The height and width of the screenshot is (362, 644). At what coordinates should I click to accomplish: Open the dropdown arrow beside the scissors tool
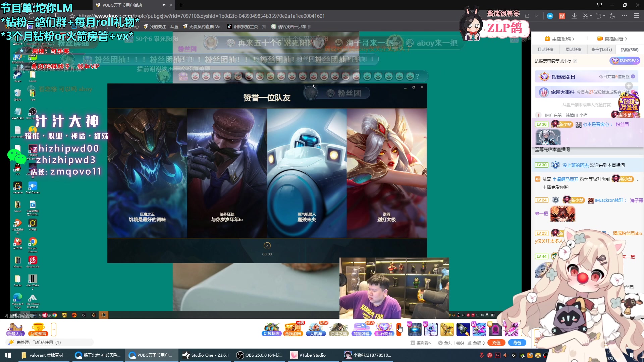591,16
